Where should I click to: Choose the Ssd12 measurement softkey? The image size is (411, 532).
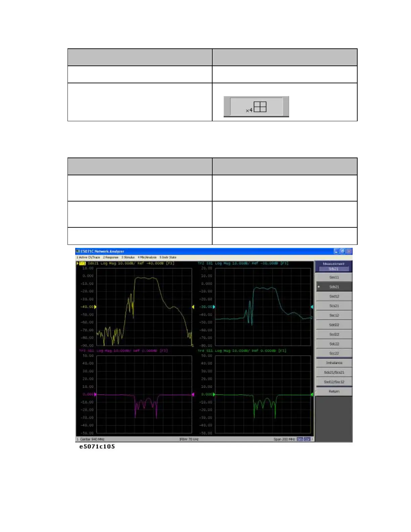point(334,296)
